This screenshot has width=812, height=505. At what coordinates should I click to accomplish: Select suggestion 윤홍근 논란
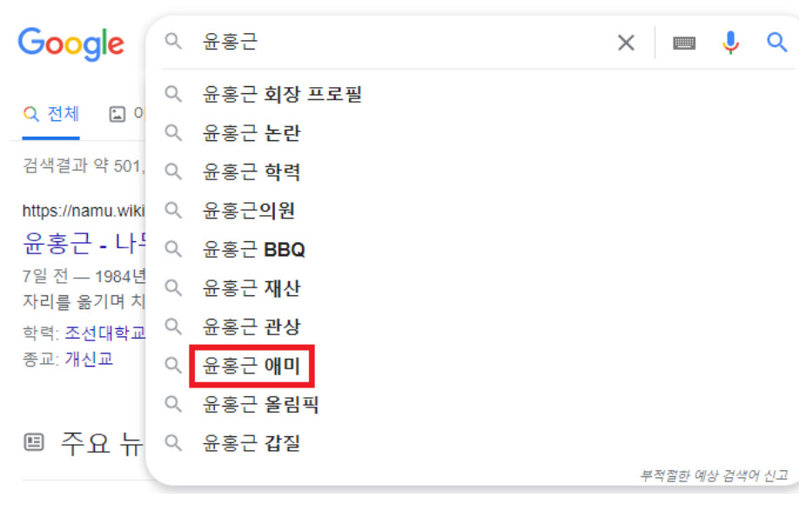click(252, 133)
